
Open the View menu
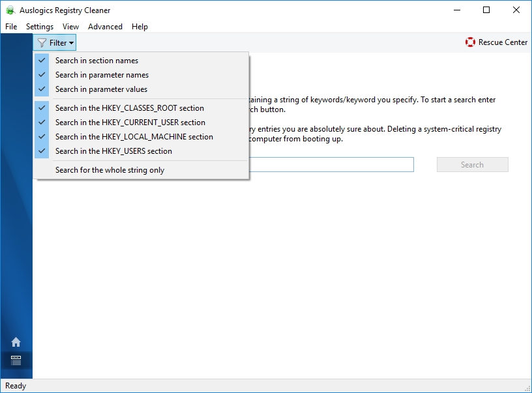pos(70,27)
